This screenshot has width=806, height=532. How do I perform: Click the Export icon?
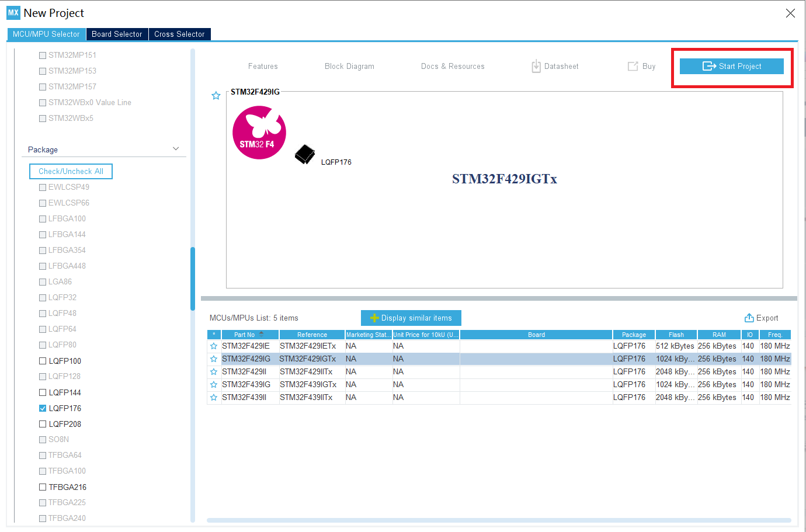(749, 318)
